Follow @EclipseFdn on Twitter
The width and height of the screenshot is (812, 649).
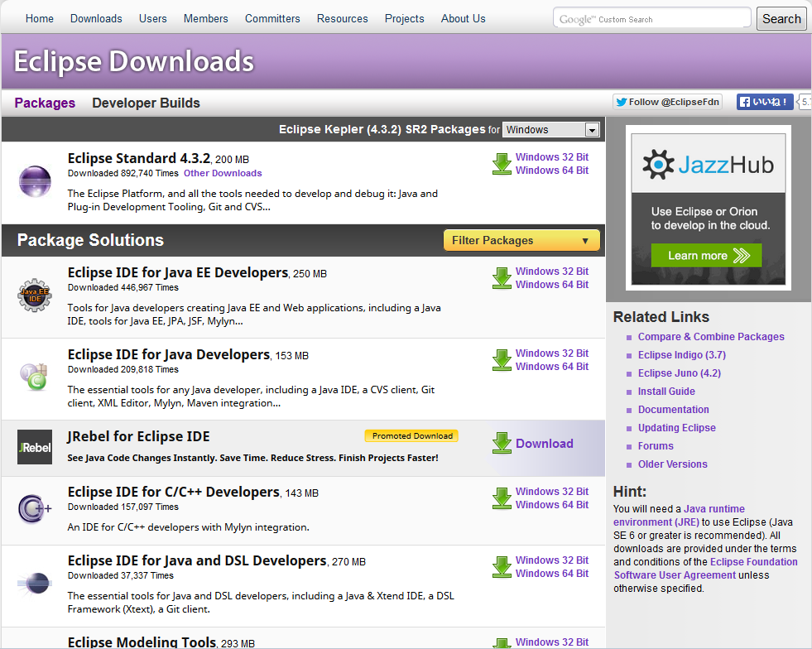click(x=667, y=102)
